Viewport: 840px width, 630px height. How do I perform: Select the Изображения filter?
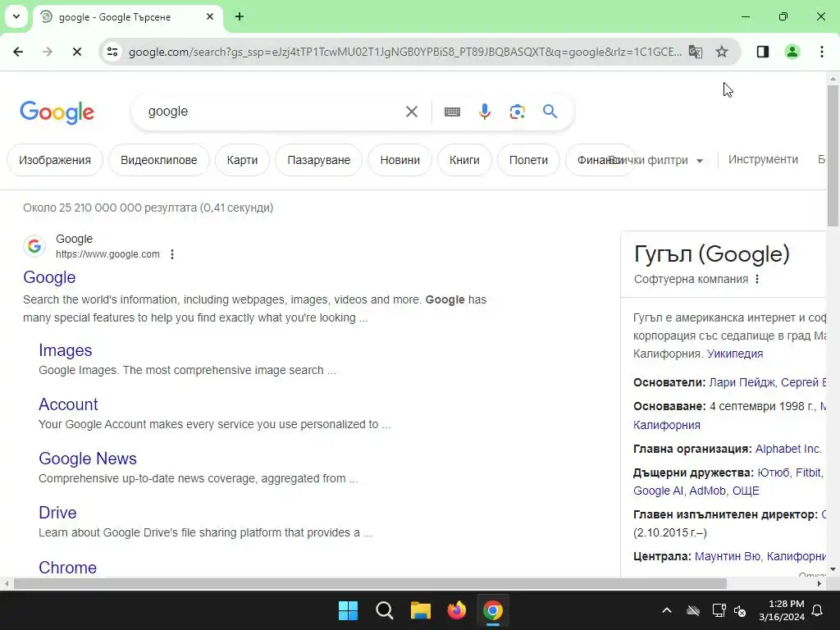55,160
